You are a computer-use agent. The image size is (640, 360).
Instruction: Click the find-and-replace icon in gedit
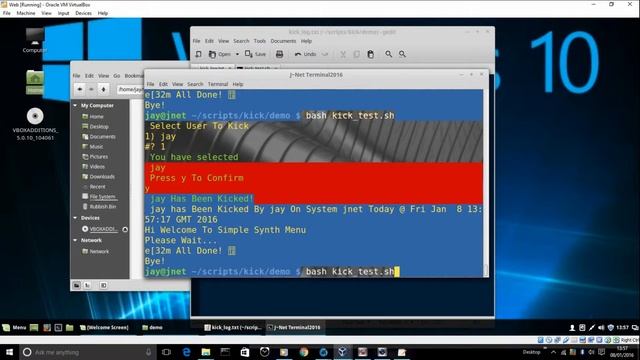[402, 54]
